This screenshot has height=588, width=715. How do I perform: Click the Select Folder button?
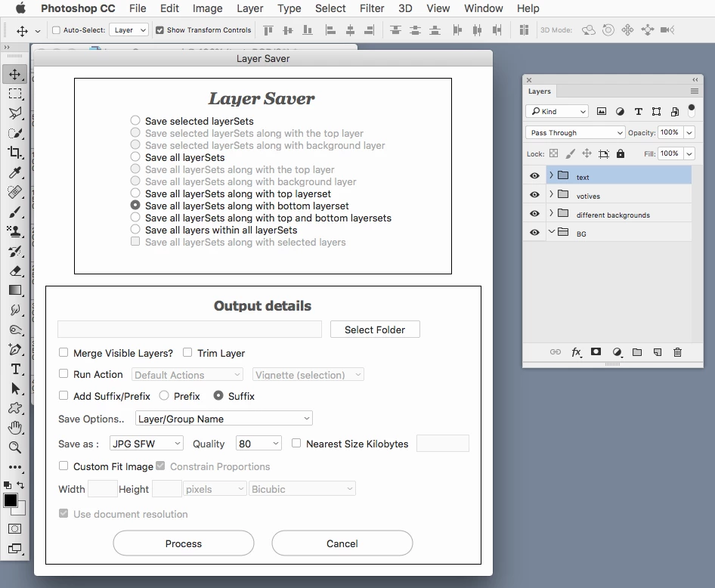[375, 330]
